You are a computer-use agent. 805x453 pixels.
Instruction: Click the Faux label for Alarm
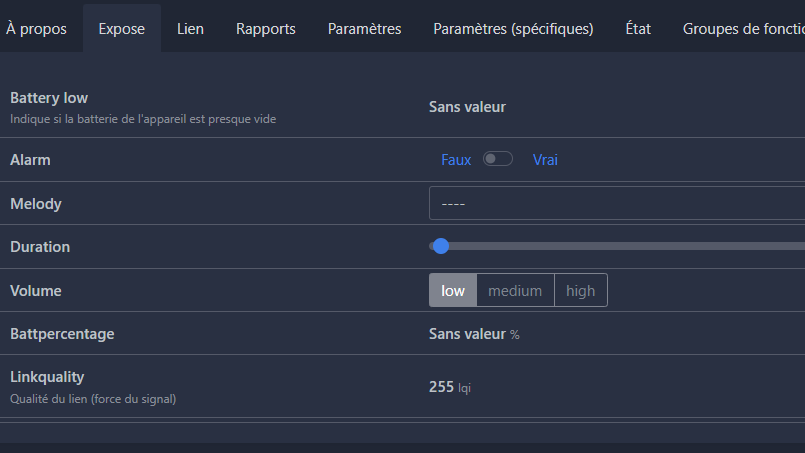coord(456,160)
